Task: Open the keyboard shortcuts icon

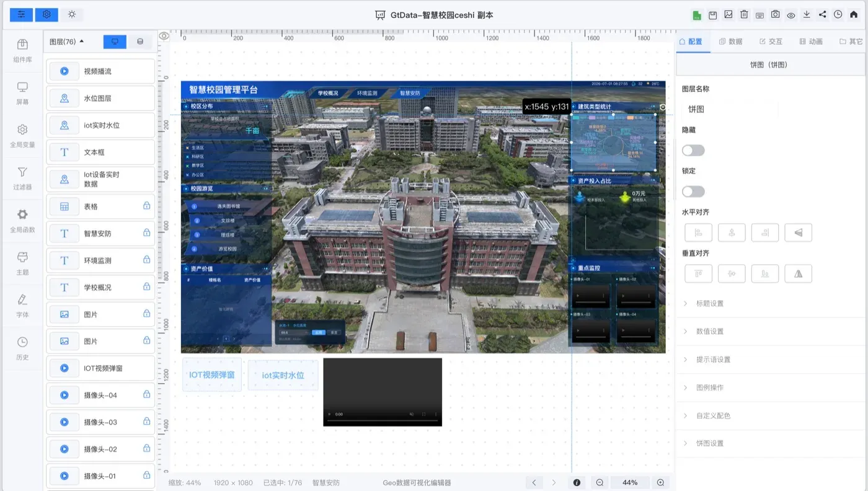Action: click(759, 15)
